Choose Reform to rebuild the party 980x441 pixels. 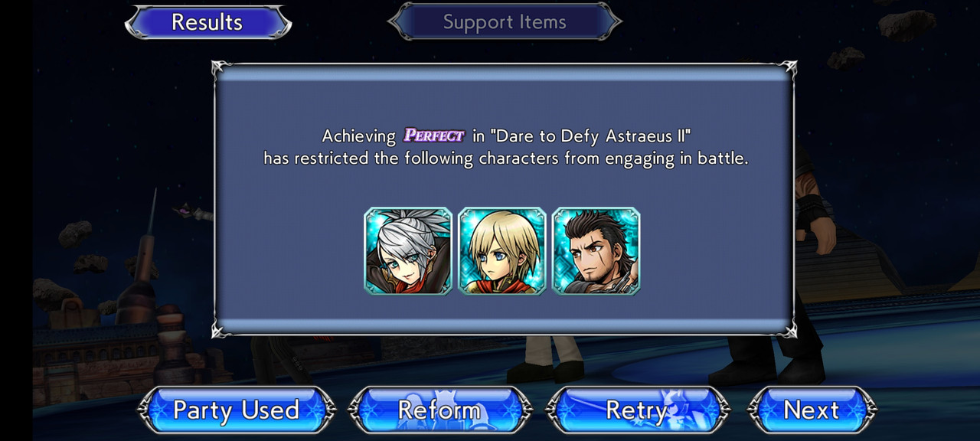(439, 410)
